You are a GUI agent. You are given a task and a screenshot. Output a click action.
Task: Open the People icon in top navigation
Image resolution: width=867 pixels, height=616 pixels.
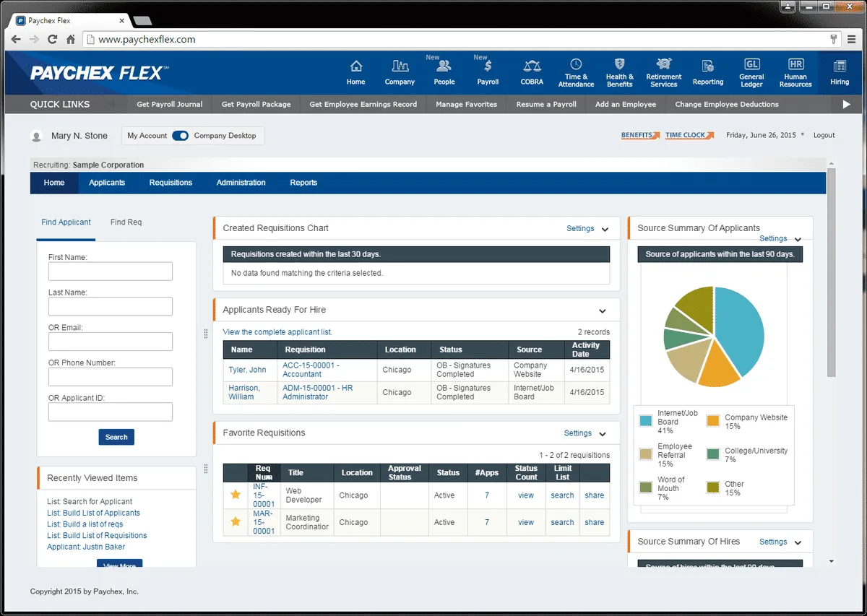point(444,66)
